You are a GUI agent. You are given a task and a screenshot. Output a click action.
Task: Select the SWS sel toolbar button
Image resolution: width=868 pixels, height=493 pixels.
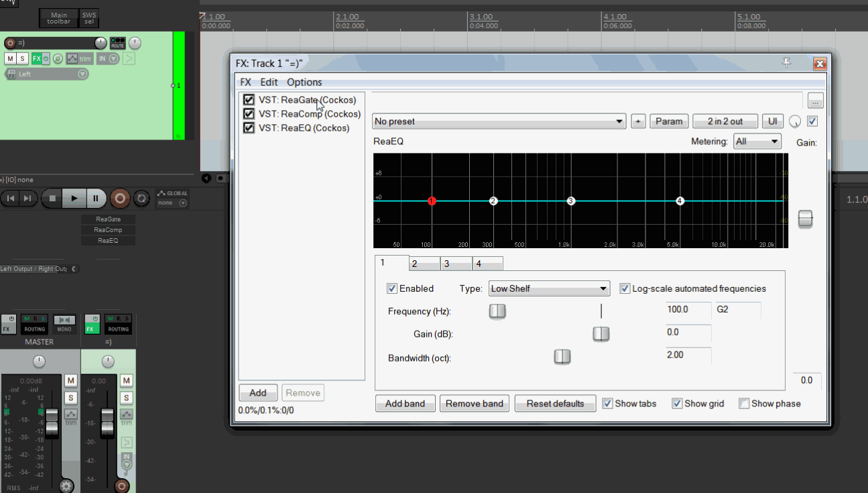(88, 18)
